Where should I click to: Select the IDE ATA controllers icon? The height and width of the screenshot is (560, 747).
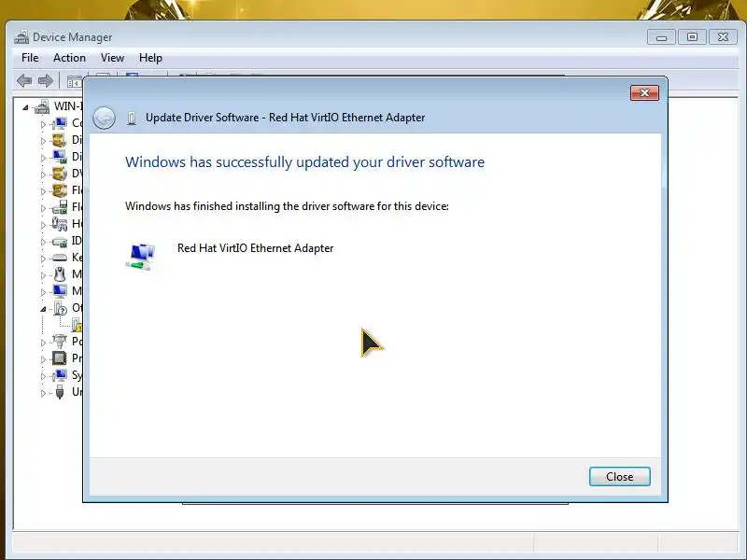(x=60, y=241)
